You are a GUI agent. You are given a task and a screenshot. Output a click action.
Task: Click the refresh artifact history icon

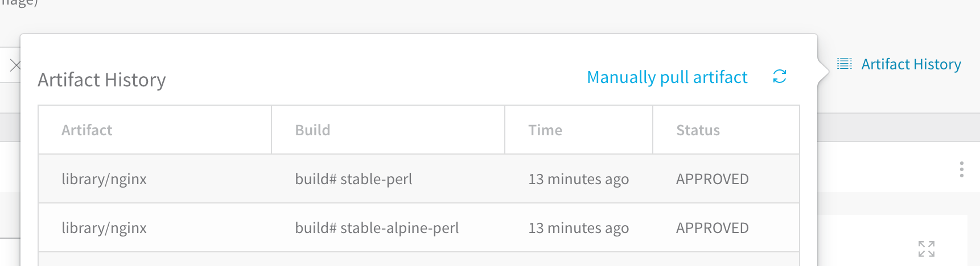pyautogui.click(x=780, y=77)
